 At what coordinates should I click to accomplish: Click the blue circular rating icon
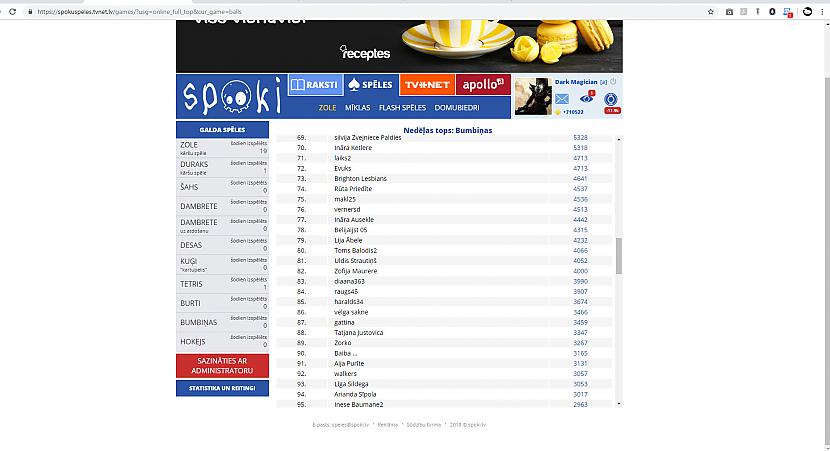(611, 99)
